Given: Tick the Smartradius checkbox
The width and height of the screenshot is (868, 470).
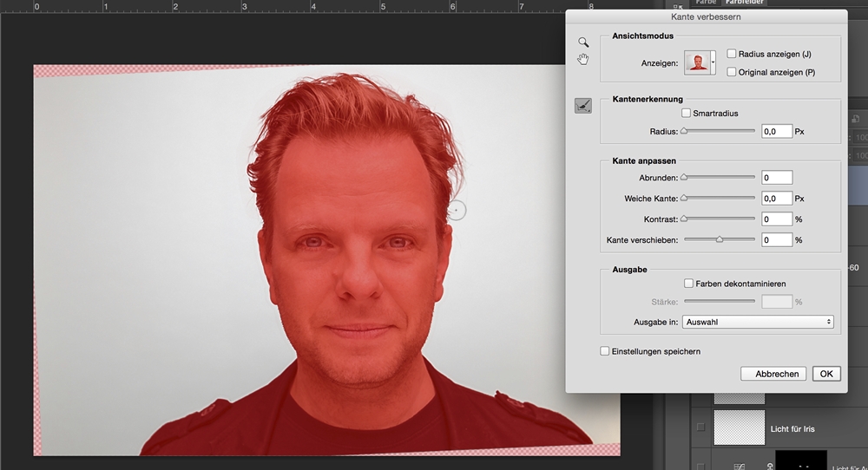Looking at the screenshot, I should click(x=686, y=113).
